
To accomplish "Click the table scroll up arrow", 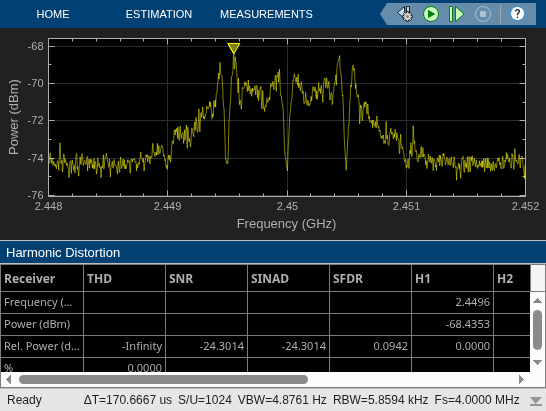I will coord(537,301).
